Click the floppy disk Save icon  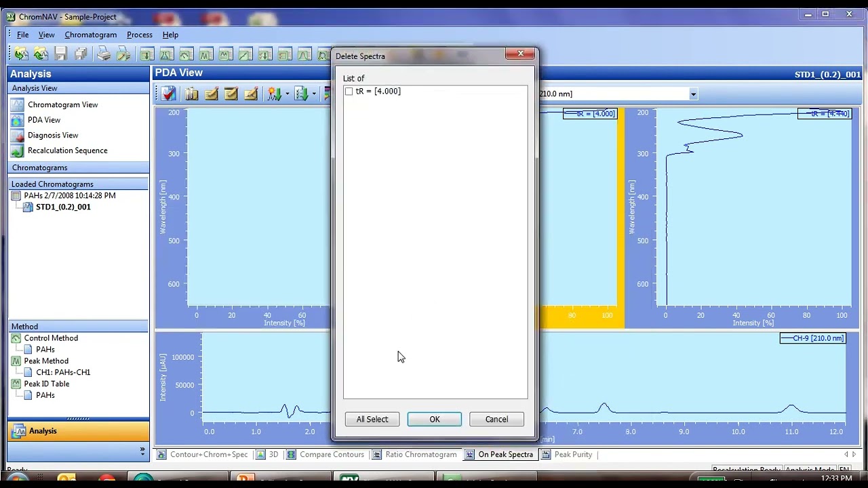click(61, 54)
